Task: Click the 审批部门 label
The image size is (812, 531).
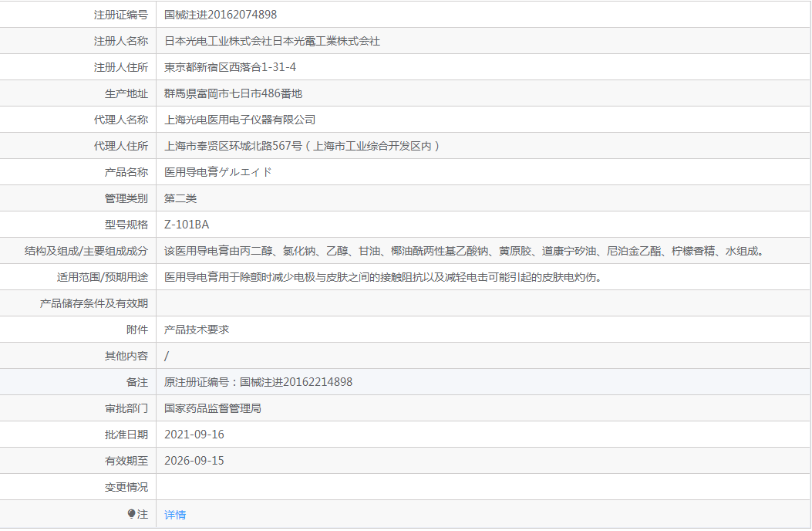Action: click(x=126, y=408)
